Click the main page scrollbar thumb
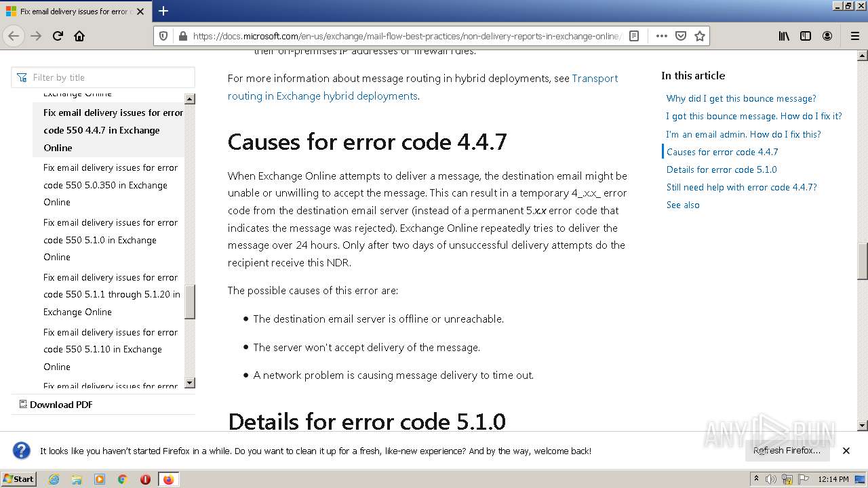 863,261
